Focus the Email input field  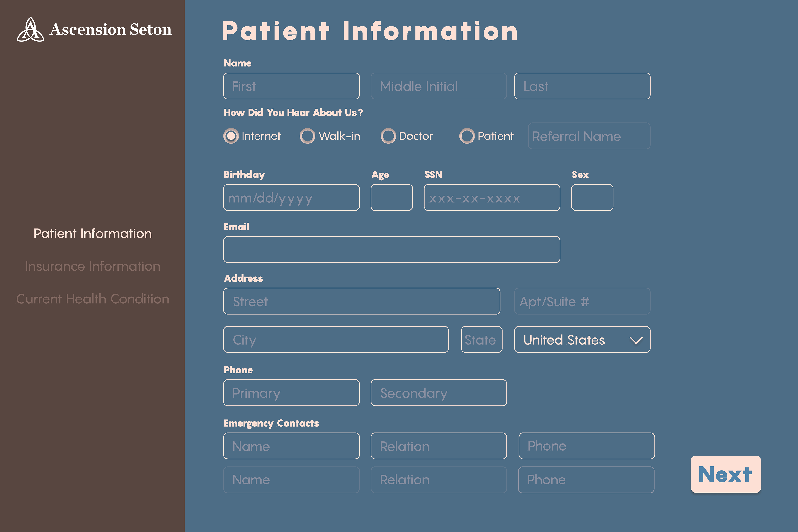point(392,250)
